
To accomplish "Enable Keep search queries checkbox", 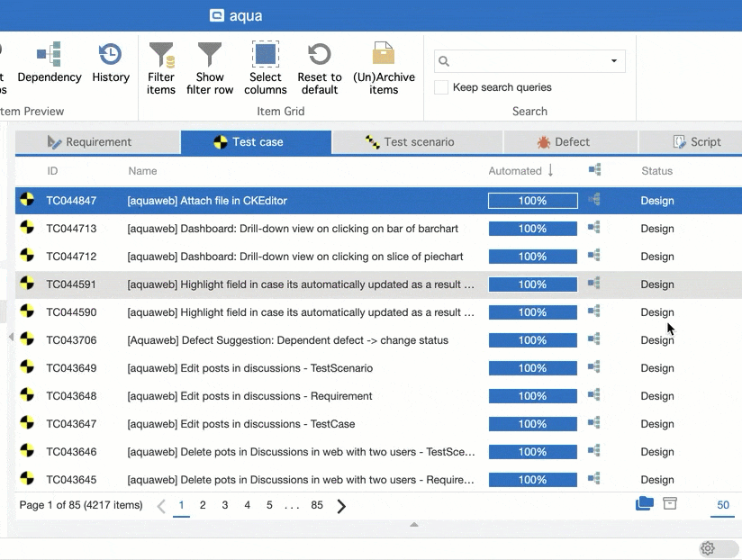I will [x=441, y=87].
